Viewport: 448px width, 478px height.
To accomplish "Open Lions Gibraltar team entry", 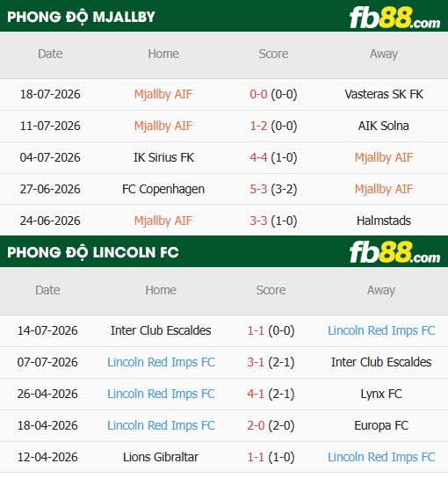I will (161, 457).
